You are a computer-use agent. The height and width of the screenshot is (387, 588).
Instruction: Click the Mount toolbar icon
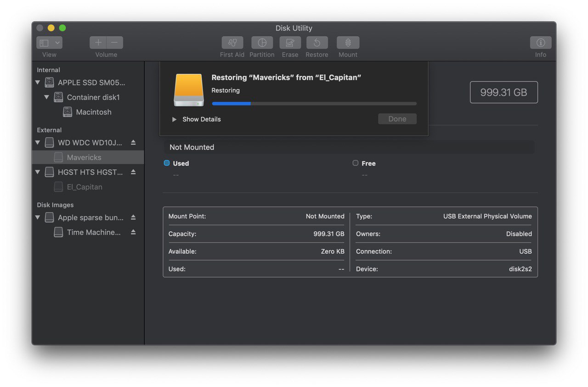(348, 43)
